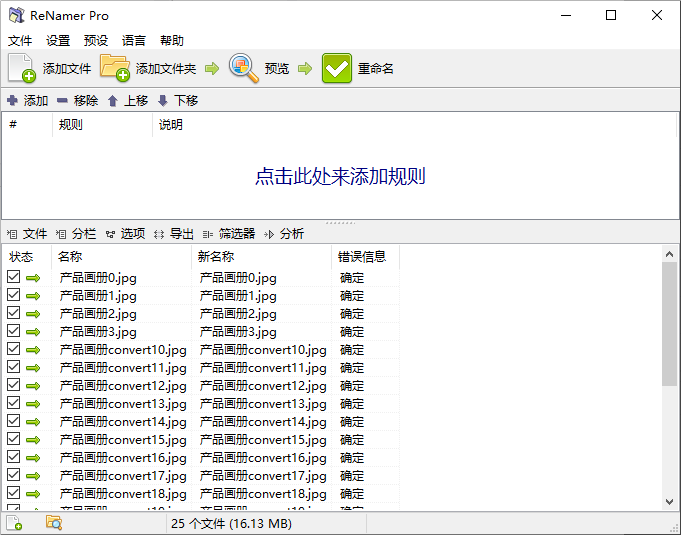This screenshot has width=681, height=535.
Task: Open the 预设 presets menu
Action: point(96,41)
